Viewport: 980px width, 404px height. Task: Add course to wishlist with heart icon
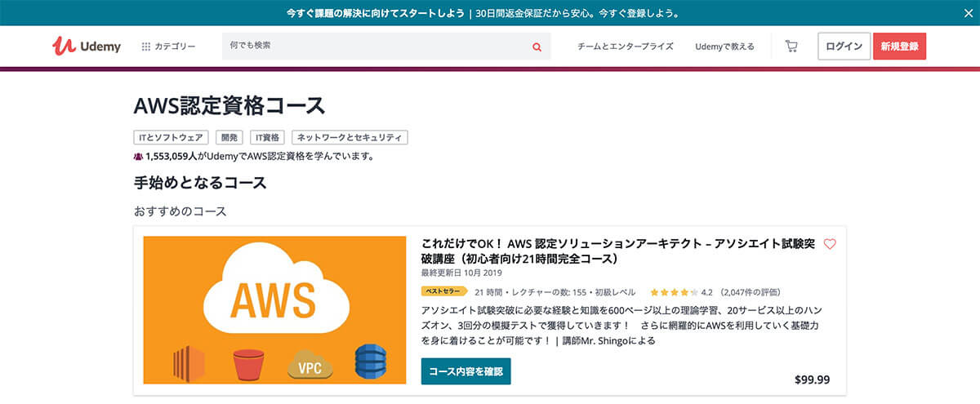830,244
